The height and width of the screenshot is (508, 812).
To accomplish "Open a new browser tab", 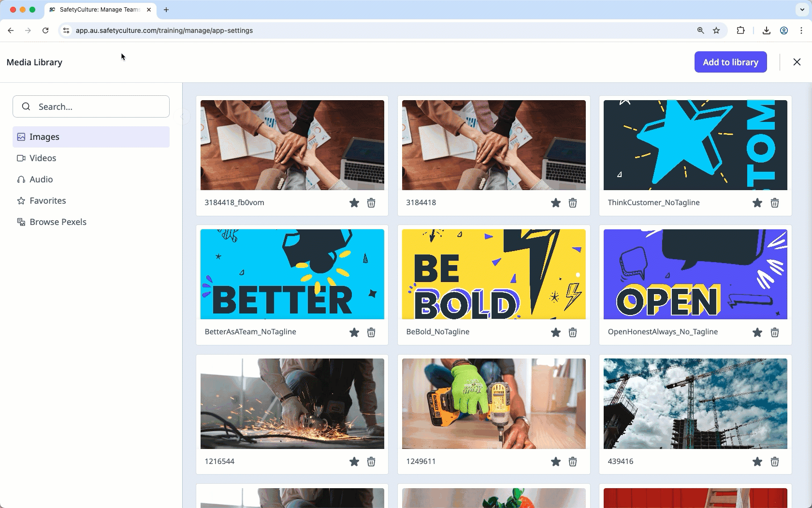I will 166,10.
